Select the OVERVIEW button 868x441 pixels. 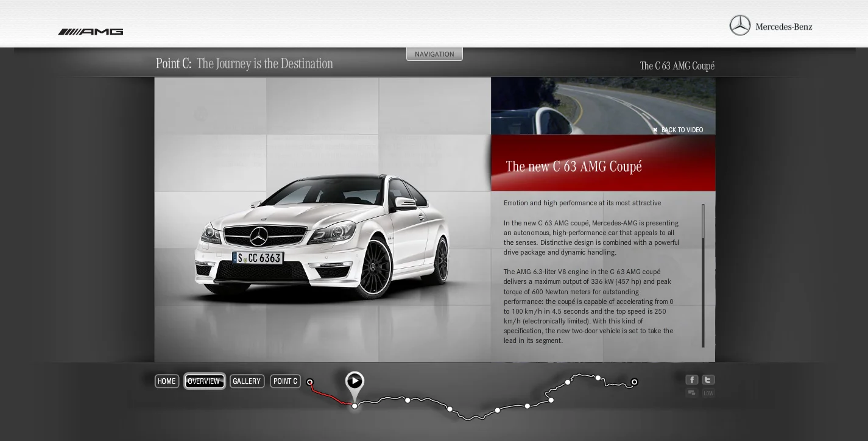205,381
